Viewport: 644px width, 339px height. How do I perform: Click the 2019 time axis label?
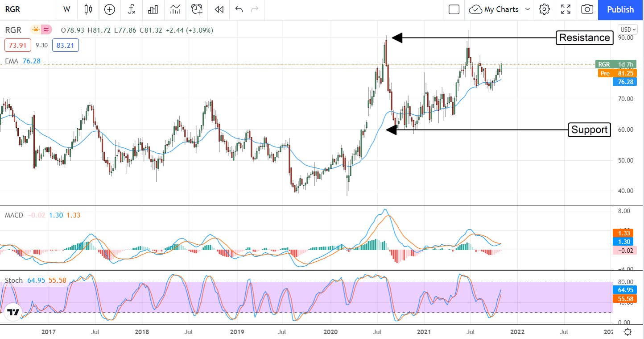pos(237,332)
